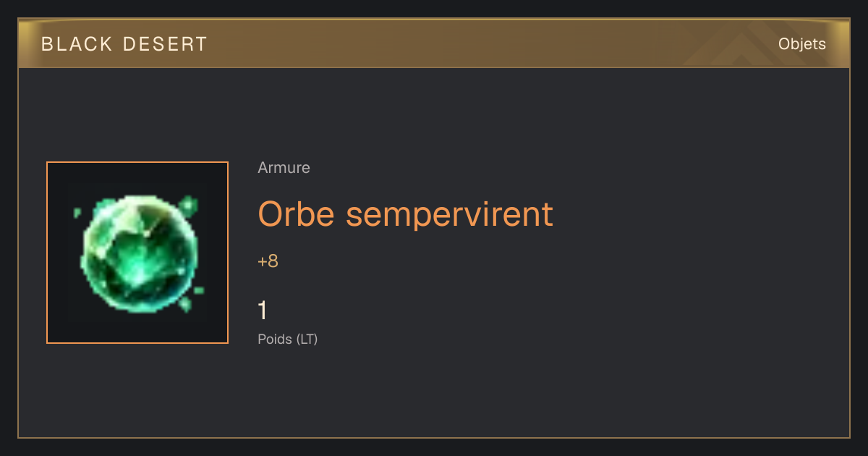Click the weight value 1
This screenshot has width=868, height=456.
pyautogui.click(x=263, y=311)
